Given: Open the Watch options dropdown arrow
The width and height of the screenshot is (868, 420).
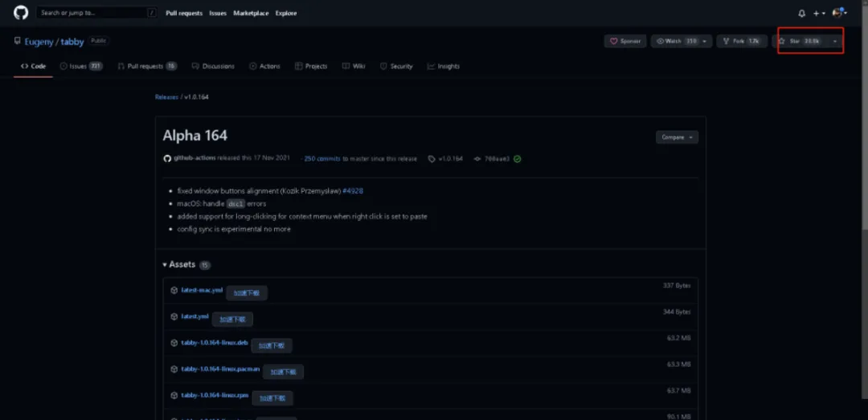Looking at the screenshot, I should 706,41.
